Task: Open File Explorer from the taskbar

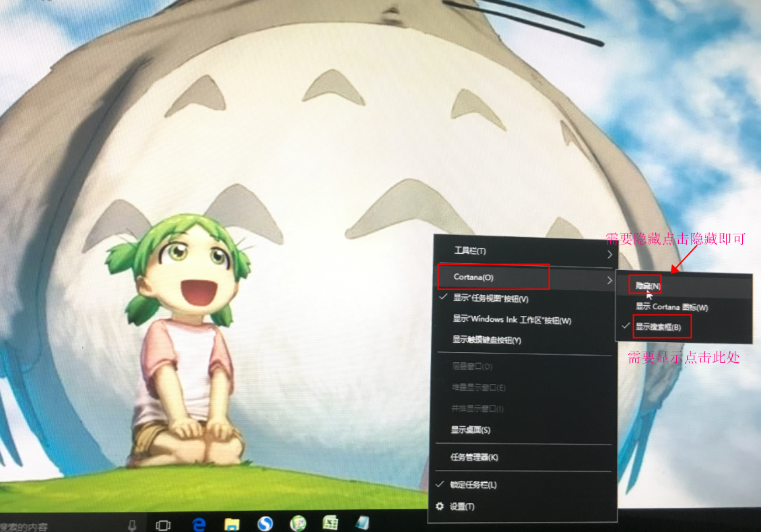Action: pyautogui.click(x=232, y=524)
